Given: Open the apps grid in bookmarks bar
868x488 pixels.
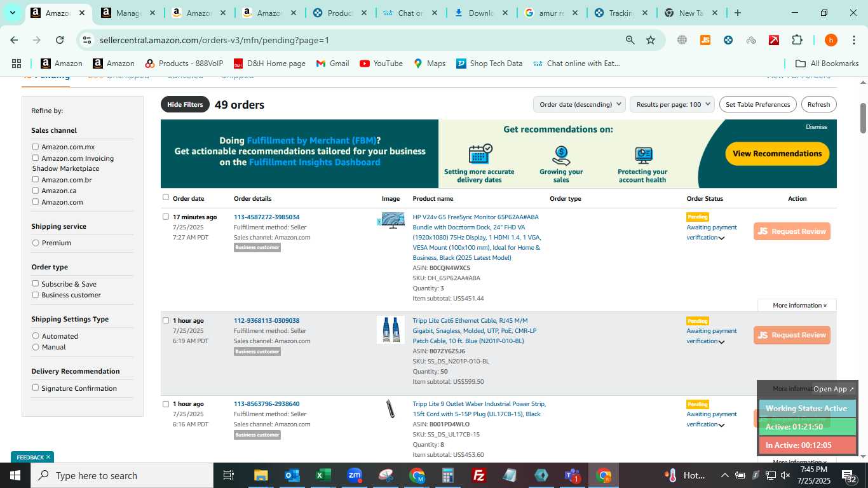Looking at the screenshot, I should 17,64.
